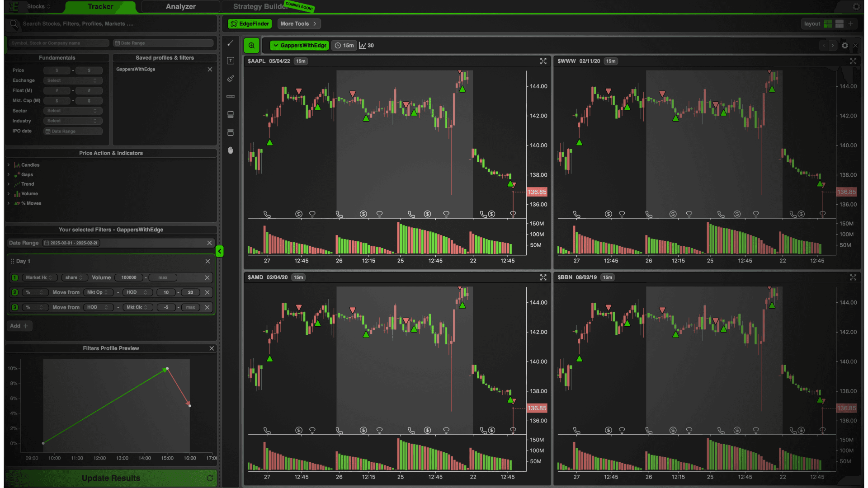The width and height of the screenshot is (868, 488).
Task: Expand the Candles indicator group
Action: (9, 165)
